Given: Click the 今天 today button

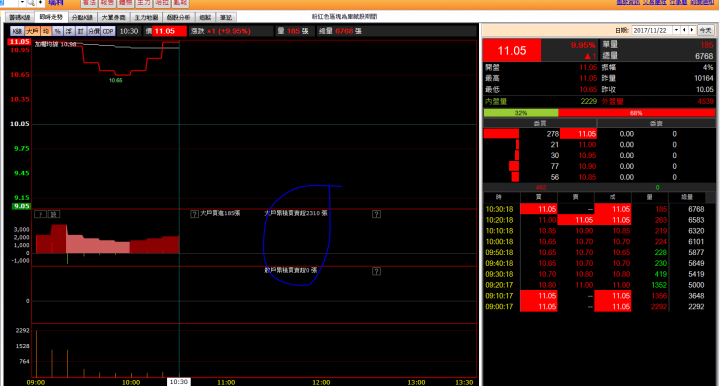Looking at the screenshot, I should [705, 30].
